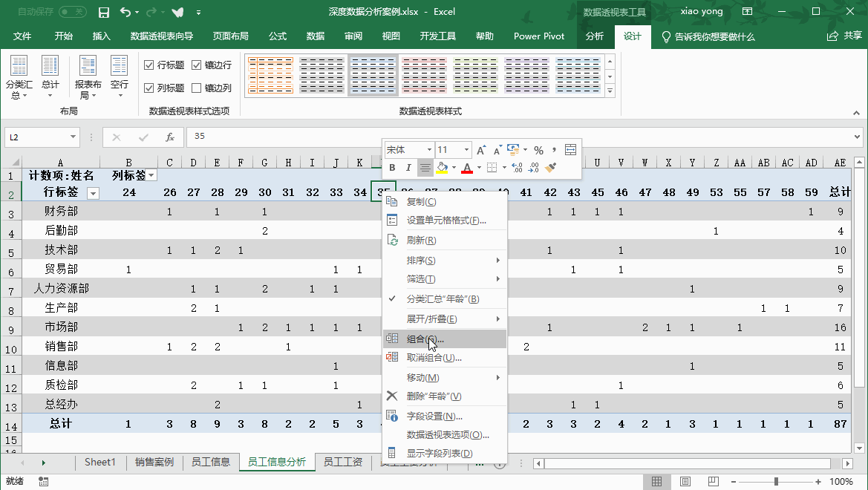Choose Copy (复制) in context menu
This screenshot has width=868, height=490.
point(445,201)
